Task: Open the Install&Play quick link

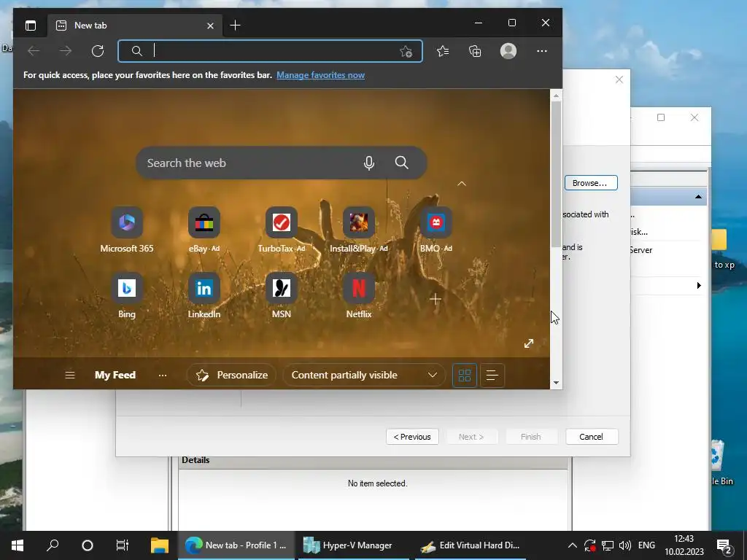Action: (x=359, y=230)
